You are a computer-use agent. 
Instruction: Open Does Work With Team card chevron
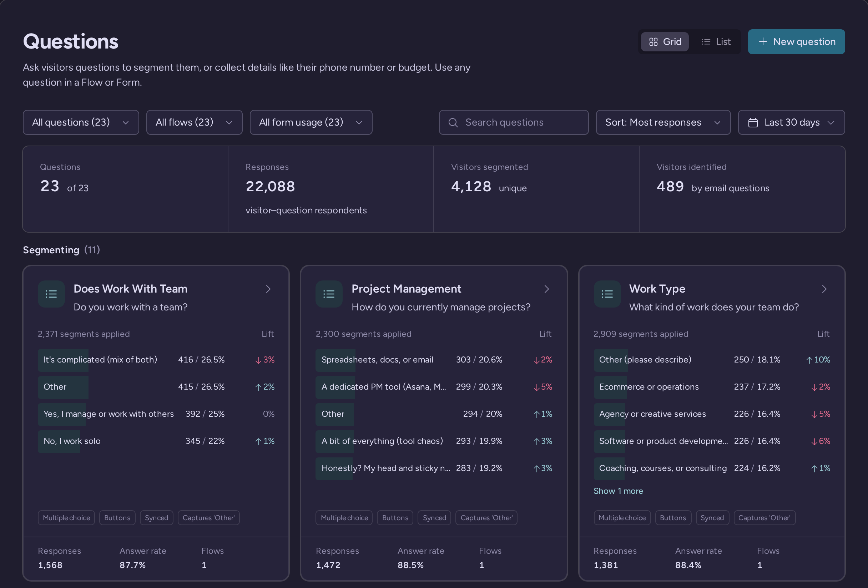(x=268, y=289)
